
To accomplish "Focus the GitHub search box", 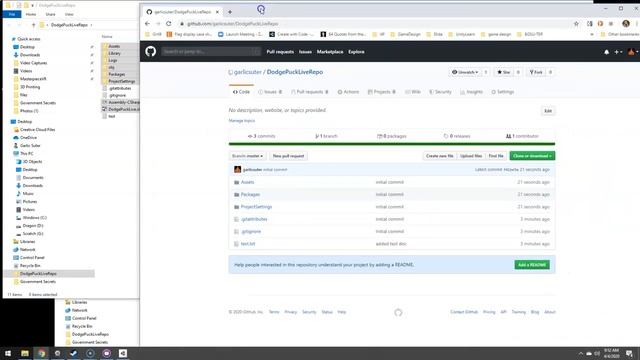I will pos(211,52).
